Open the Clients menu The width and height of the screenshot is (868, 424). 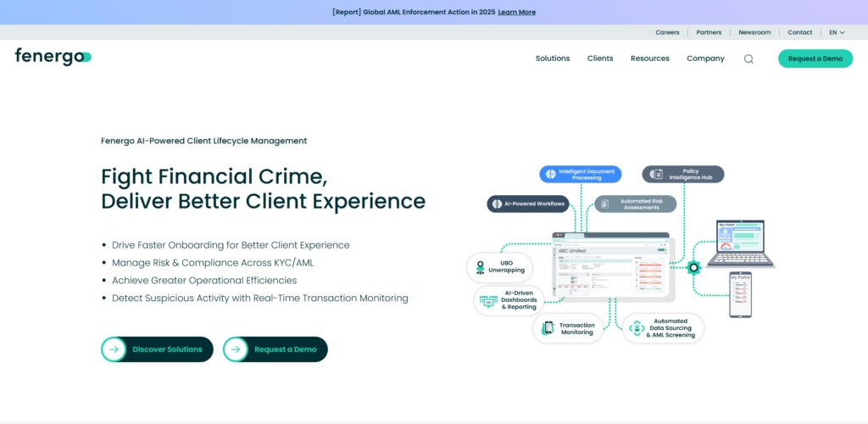[600, 59]
